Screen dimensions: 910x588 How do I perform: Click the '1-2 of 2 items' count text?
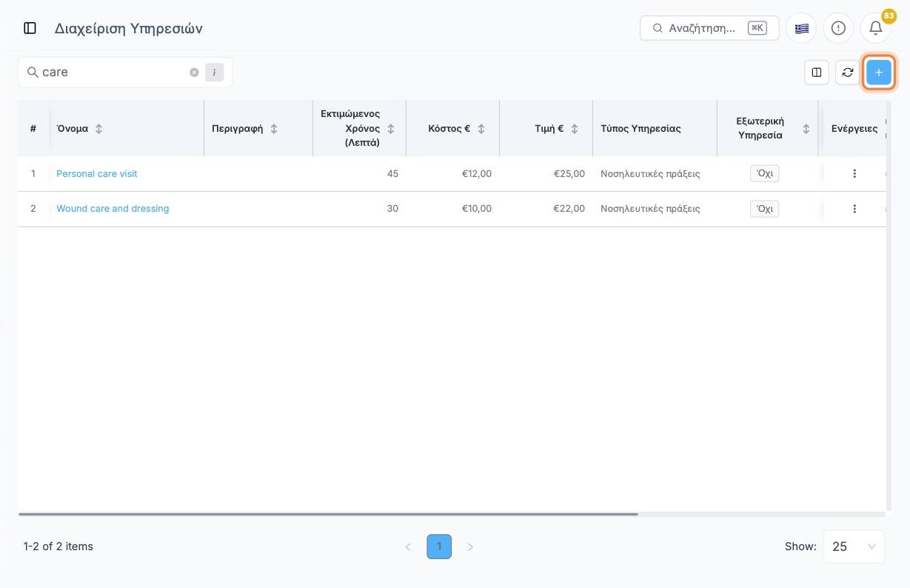58,547
